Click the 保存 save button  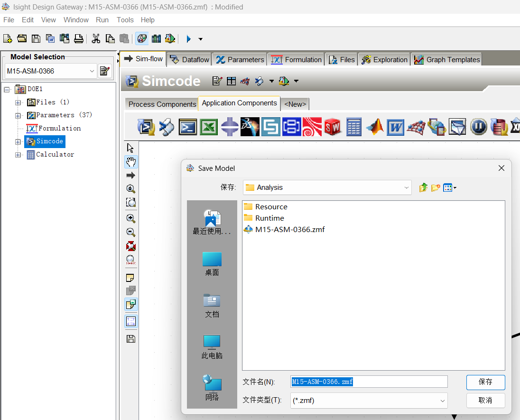pos(485,382)
